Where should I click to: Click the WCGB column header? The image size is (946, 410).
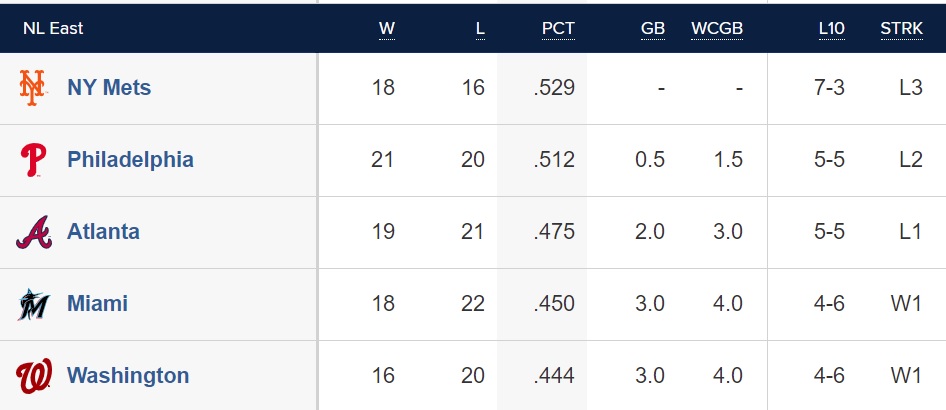tap(717, 28)
